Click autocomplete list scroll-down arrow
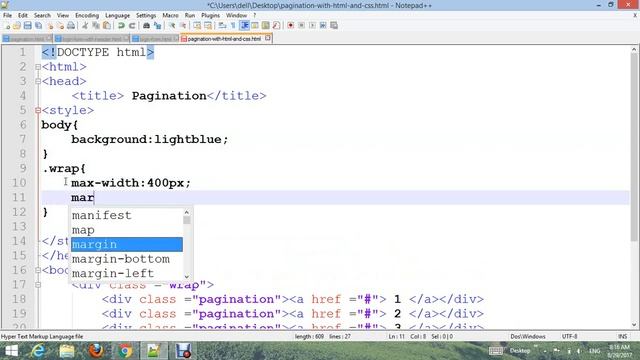 (187, 276)
